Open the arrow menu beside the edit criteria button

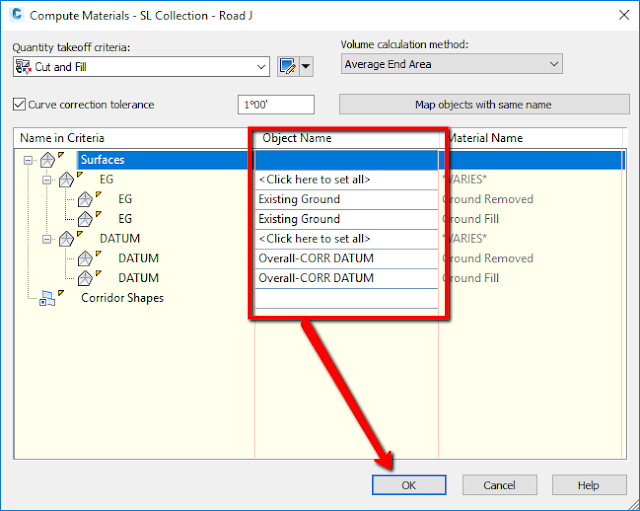click(306, 67)
